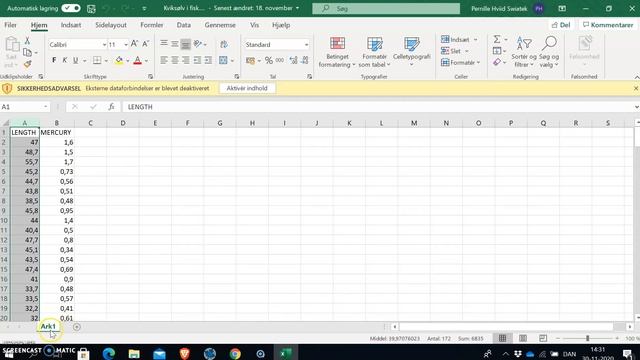Click Betinget formatering button
The width and height of the screenshot is (640, 360).
(x=337, y=52)
